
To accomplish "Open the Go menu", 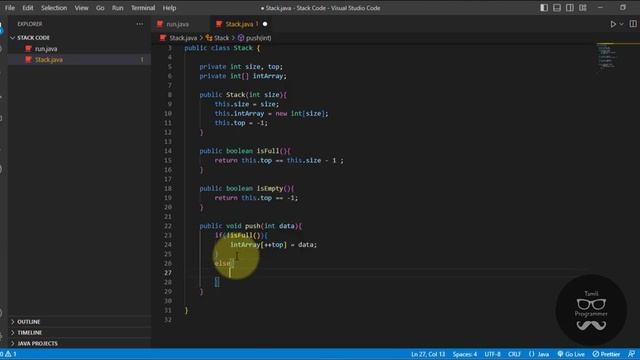I will [100, 8].
